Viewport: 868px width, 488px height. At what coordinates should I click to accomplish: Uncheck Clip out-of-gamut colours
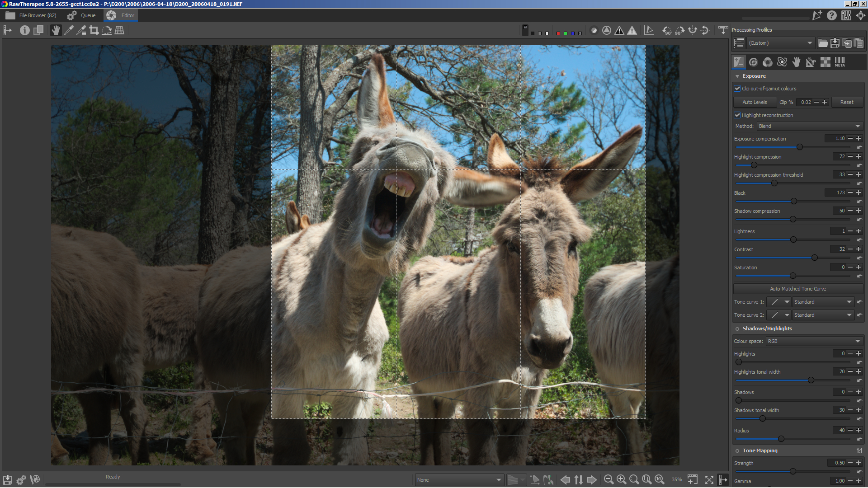[x=737, y=89]
